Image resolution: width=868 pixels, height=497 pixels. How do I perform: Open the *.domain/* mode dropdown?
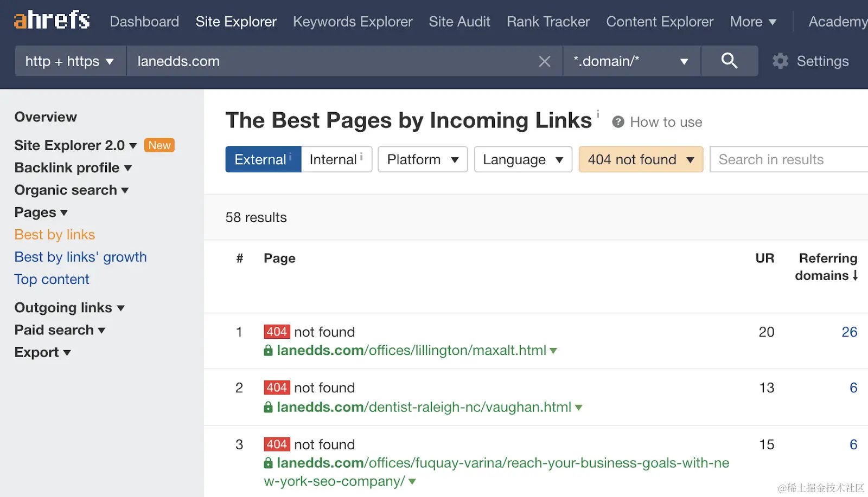pos(632,61)
